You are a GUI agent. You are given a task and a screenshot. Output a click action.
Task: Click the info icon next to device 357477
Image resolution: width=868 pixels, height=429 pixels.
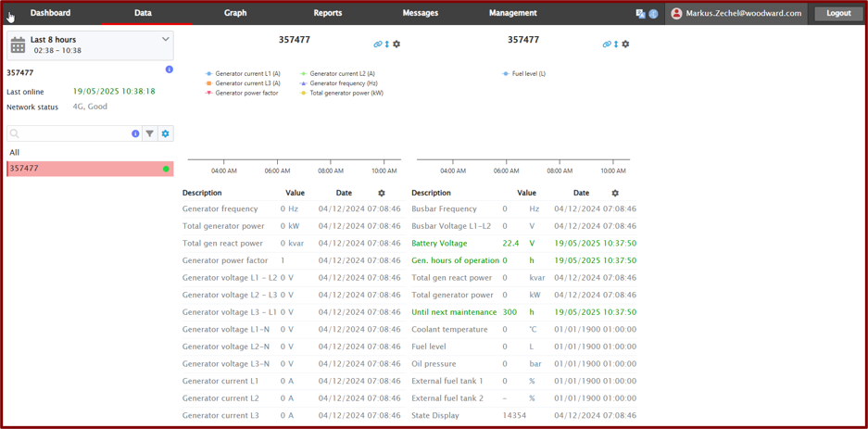(x=169, y=69)
